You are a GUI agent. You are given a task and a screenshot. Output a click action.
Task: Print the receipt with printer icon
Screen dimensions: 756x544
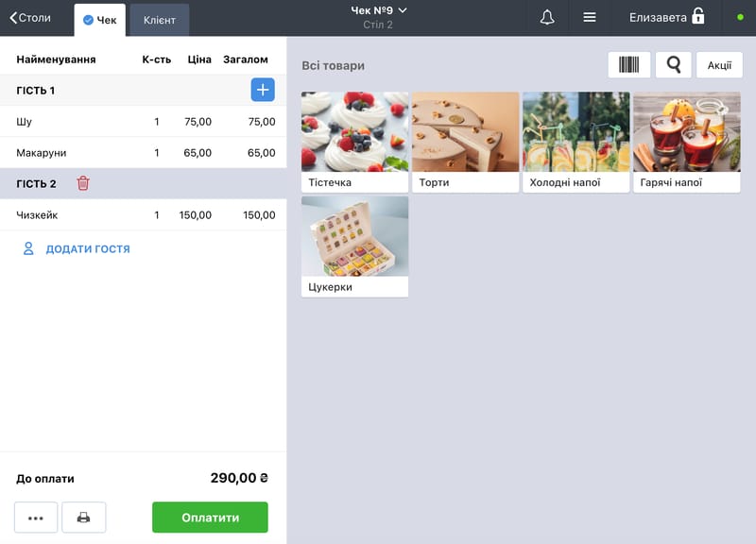pos(84,518)
